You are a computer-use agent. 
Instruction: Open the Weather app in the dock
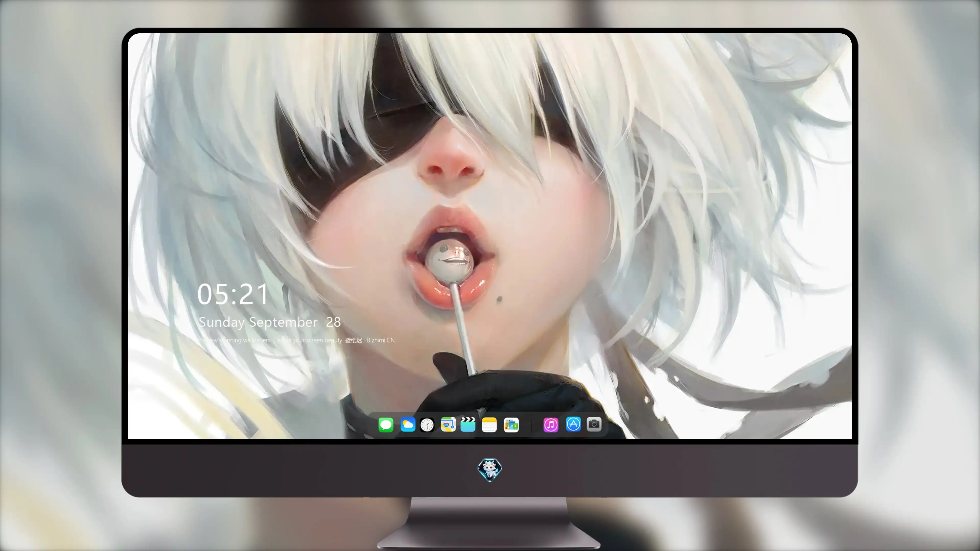coord(408,425)
